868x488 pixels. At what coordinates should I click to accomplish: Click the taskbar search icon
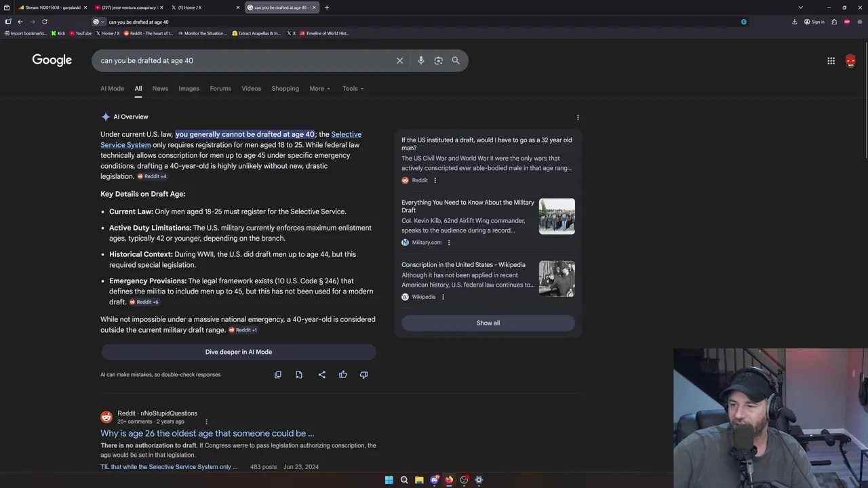point(404,480)
